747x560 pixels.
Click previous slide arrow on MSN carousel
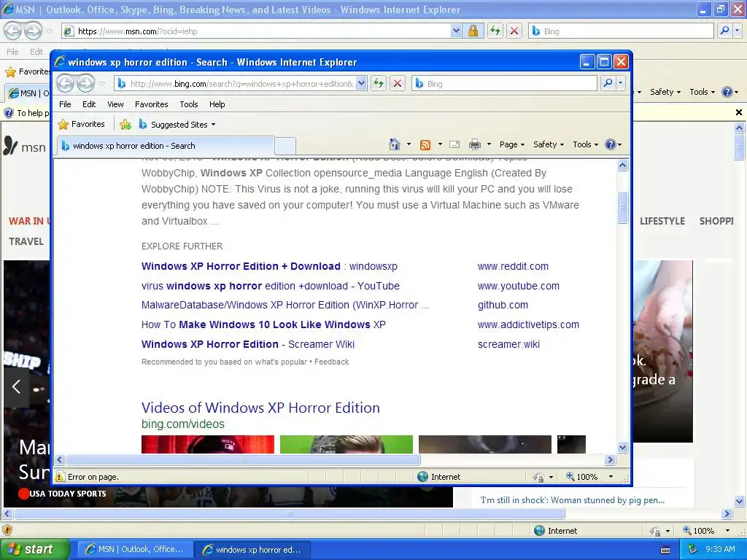[x=16, y=386]
